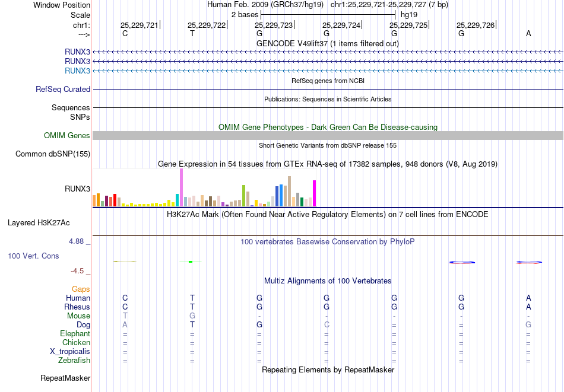
Task: Click the chr1:25,229,721-25,229,727 position text
Action: (x=389, y=5)
